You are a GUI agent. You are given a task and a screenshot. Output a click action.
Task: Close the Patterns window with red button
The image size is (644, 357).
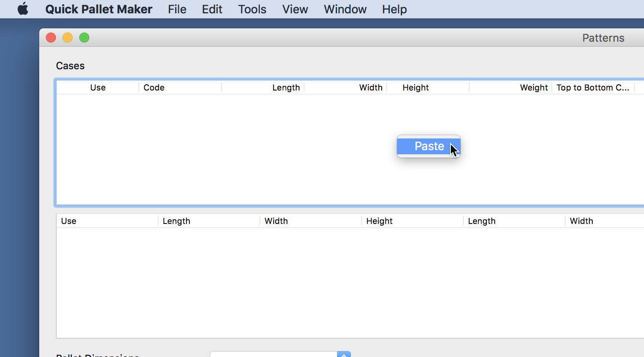point(51,38)
